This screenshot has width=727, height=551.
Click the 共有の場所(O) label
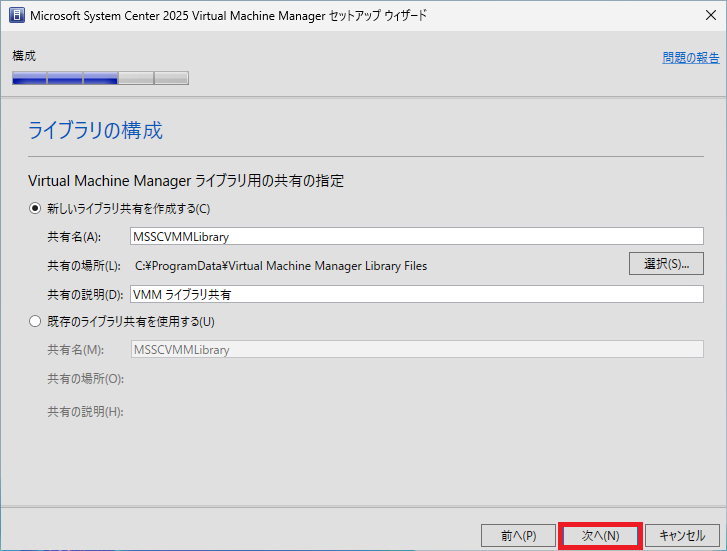pos(85,379)
